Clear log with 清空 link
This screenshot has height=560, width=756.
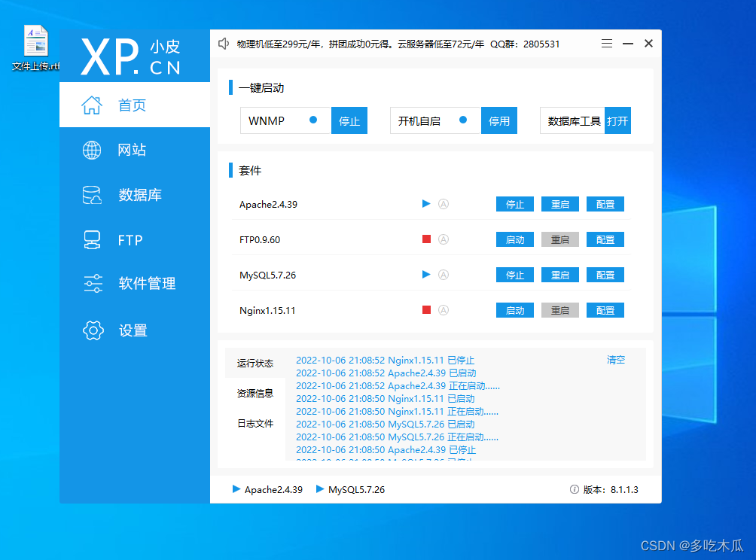(616, 360)
